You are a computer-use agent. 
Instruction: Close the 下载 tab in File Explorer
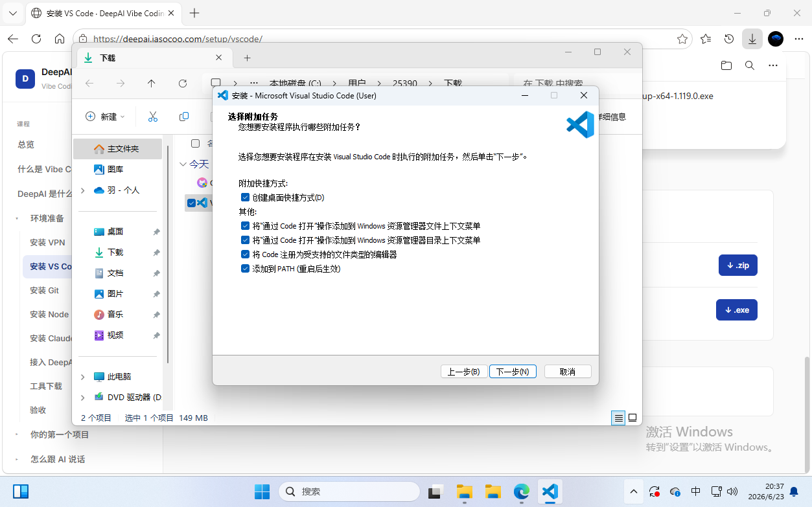tap(219, 58)
